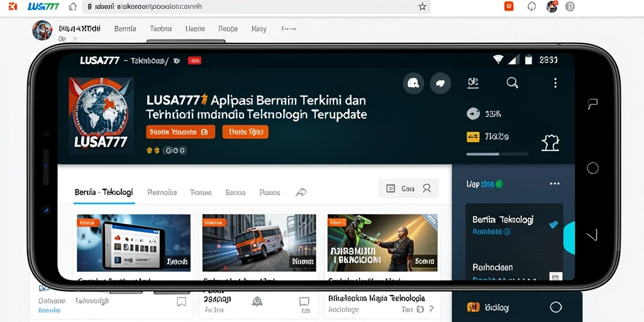Click bell icon below van card
This screenshot has height=322, width=644.
click(x=257, y=302)
